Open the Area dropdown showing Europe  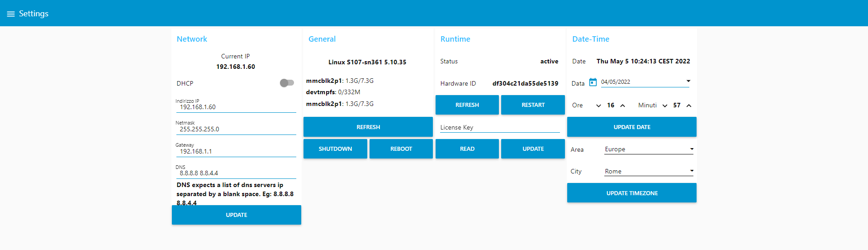[x=649, y=149]
